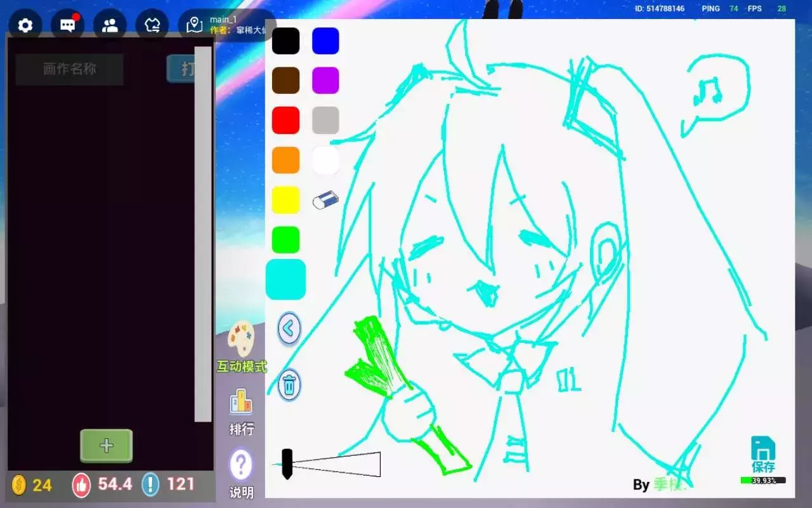Viewport: 812px width, 508px height.
Task: Click the FPS 28 readout
Action: coord(767,9)
